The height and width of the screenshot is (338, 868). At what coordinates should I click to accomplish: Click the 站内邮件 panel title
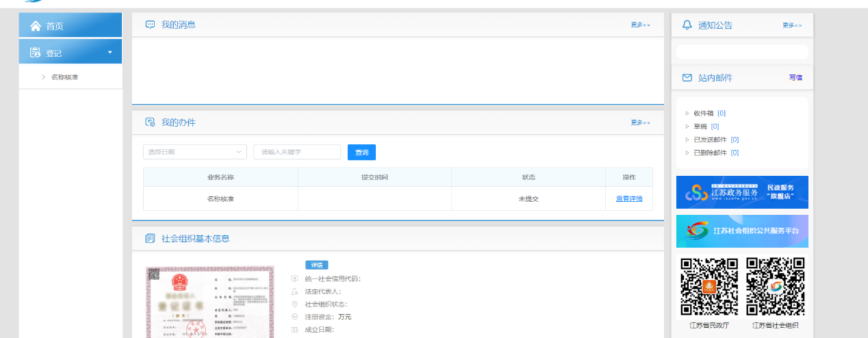click(x=715, y=78)
